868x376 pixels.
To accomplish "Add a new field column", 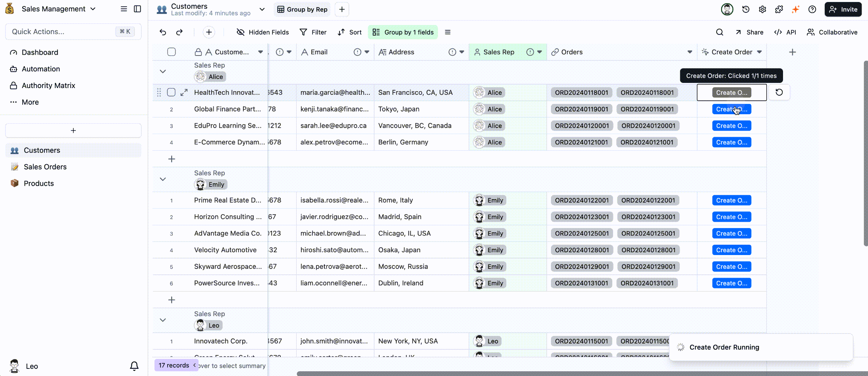I will 792,52.
